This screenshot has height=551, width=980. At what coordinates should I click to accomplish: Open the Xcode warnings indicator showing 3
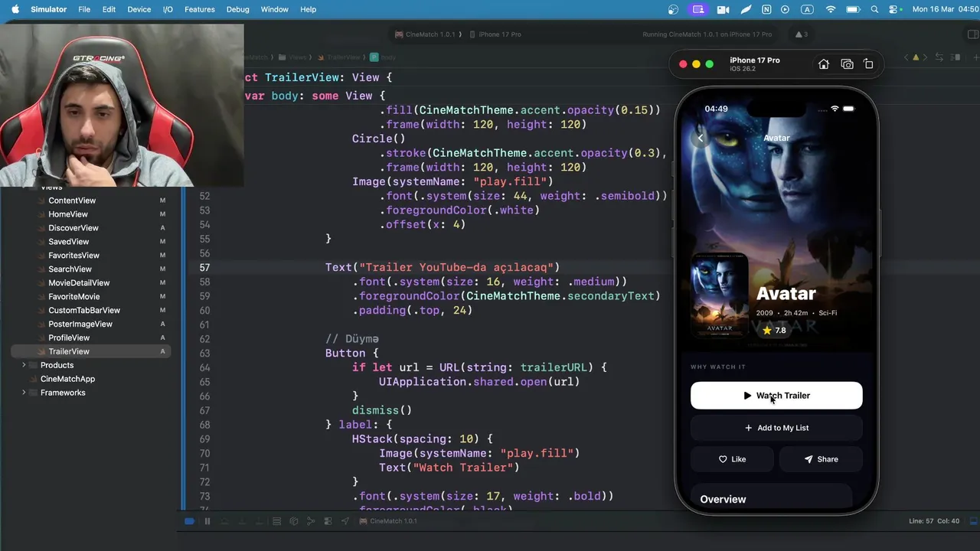coord(802,34)
